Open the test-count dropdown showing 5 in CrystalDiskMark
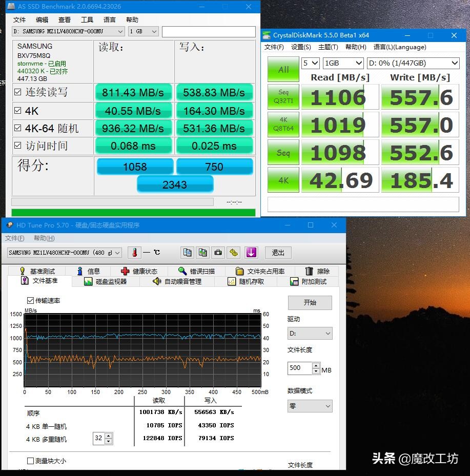Screen dimensions: 470x476 310,63
